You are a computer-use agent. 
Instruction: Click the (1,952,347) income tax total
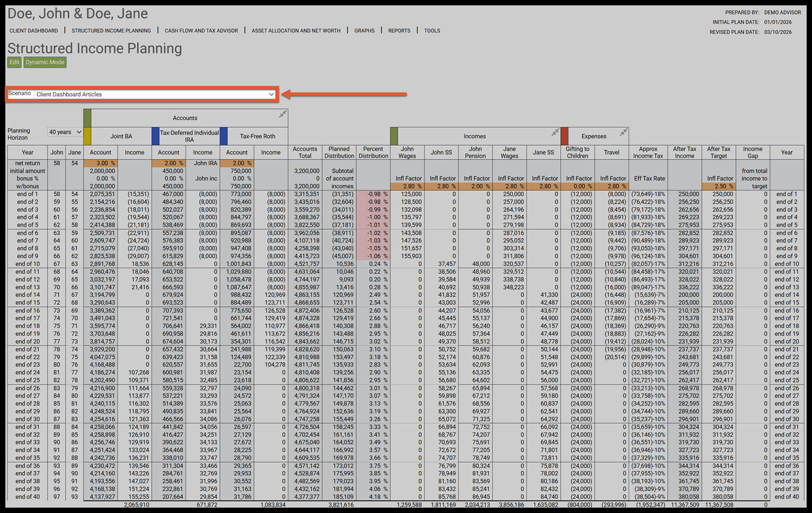point(650,505)
